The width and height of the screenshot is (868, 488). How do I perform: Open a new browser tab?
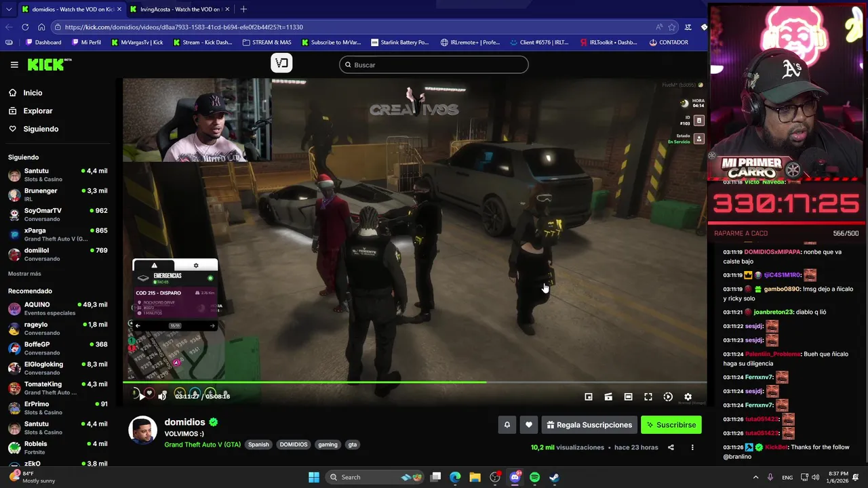pos(243,9)
